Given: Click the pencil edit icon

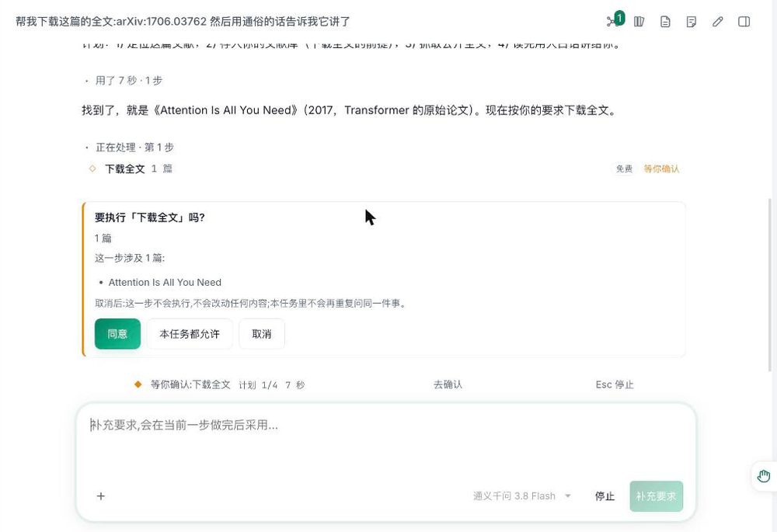Looking at the screenshot, I should coord(717,21).
